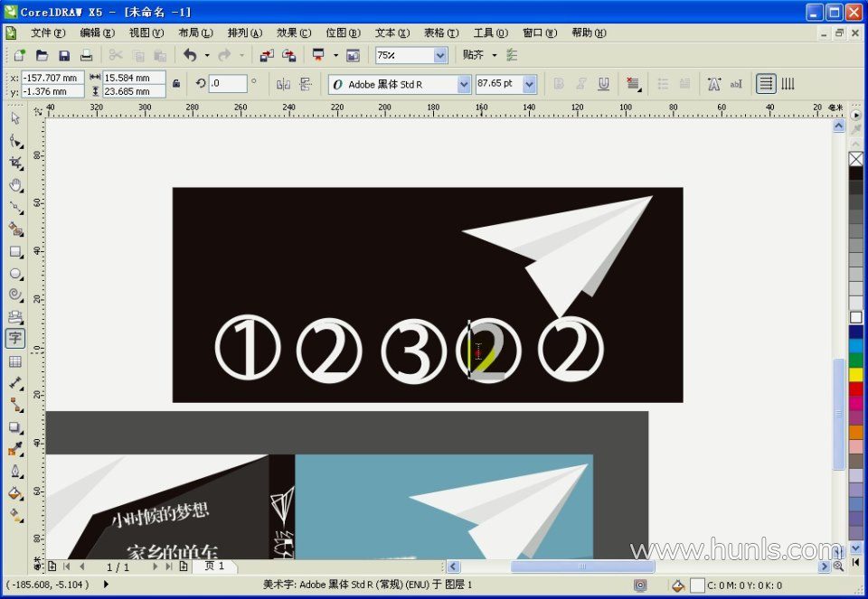Image resolution: width=868 pixels, height=599 pixels.
Task: Open the font size 87.65 pt dropdown
Action: click(x=530, y=84)
